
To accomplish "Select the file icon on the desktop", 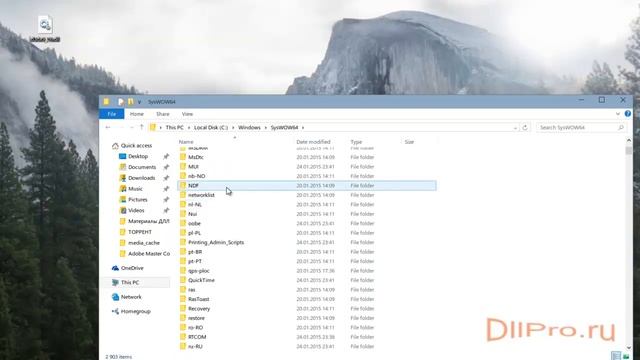I will coord(45,29).
